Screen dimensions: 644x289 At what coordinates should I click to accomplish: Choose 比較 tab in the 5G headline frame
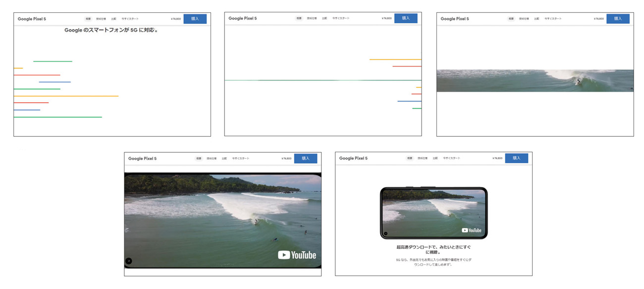click(113, 19)
